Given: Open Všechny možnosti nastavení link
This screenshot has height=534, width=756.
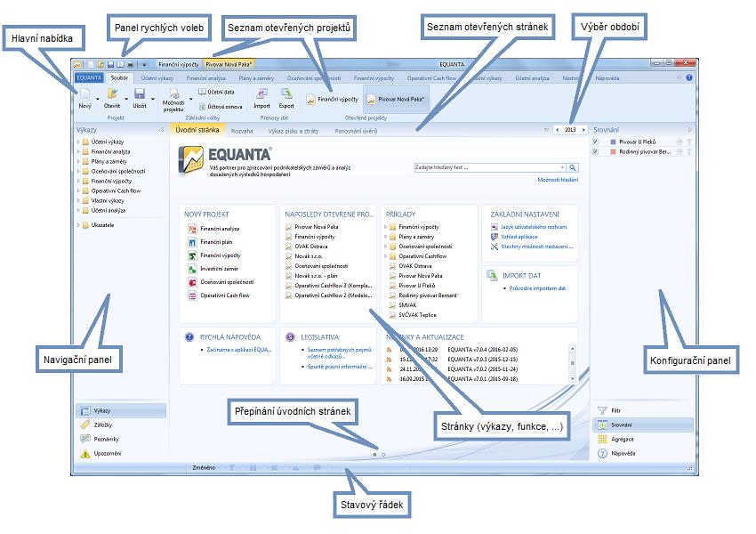Looking at the screenshot, I should (536, 247).
